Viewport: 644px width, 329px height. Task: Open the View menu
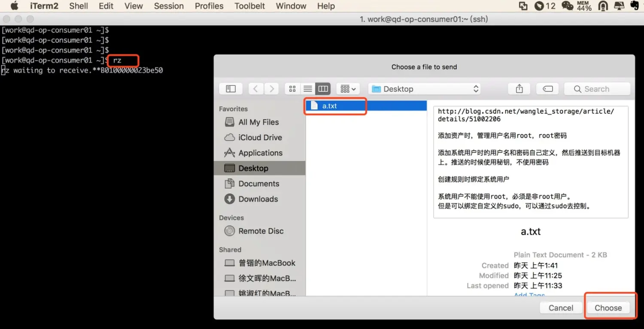[134, 6]
